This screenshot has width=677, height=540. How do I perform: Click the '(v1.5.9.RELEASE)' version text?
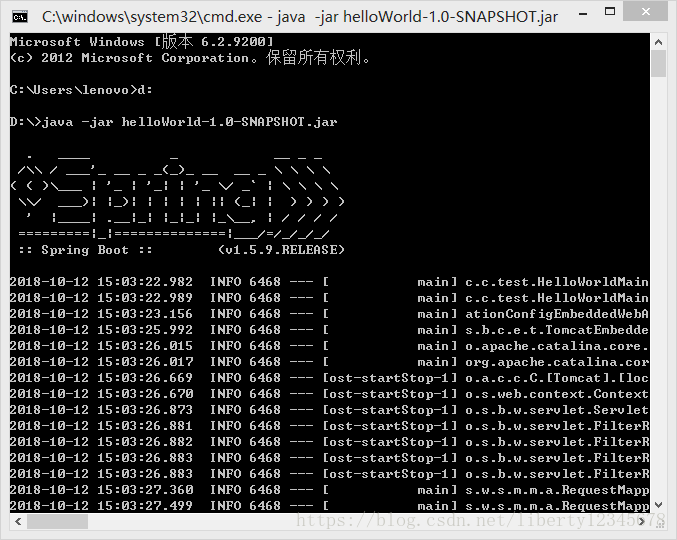(x=282, y=250)
